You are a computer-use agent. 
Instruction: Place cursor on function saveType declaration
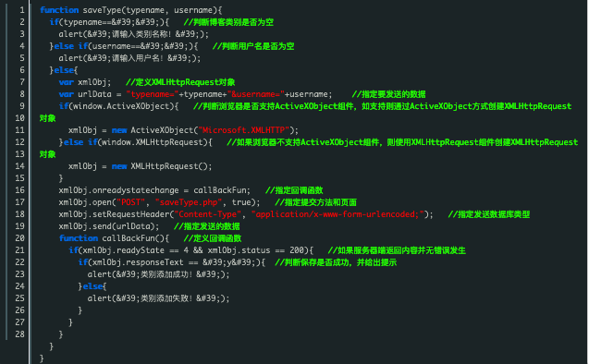131,10
